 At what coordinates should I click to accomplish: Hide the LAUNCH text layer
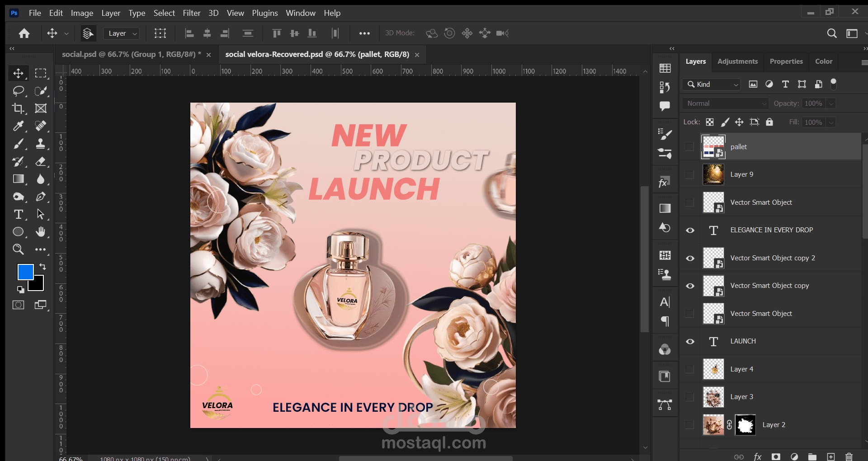[x=690, y=342]
